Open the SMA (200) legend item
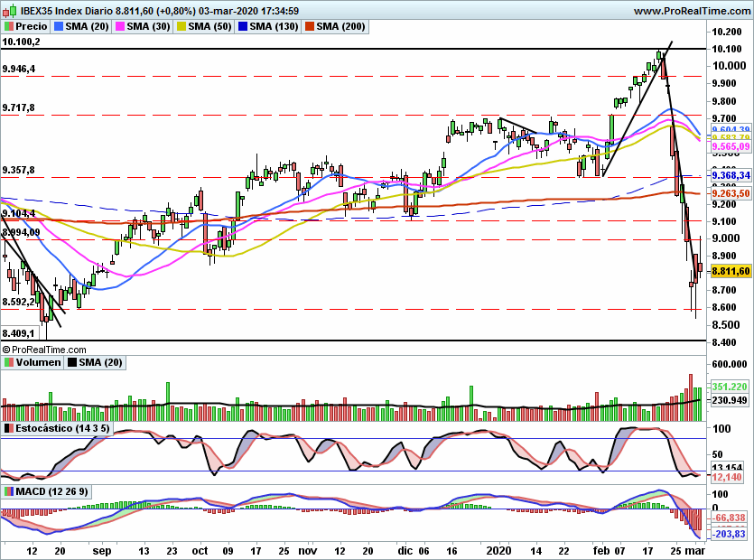Image resolution: width=754 pixels, height=560 pixels. pos(337,27)
